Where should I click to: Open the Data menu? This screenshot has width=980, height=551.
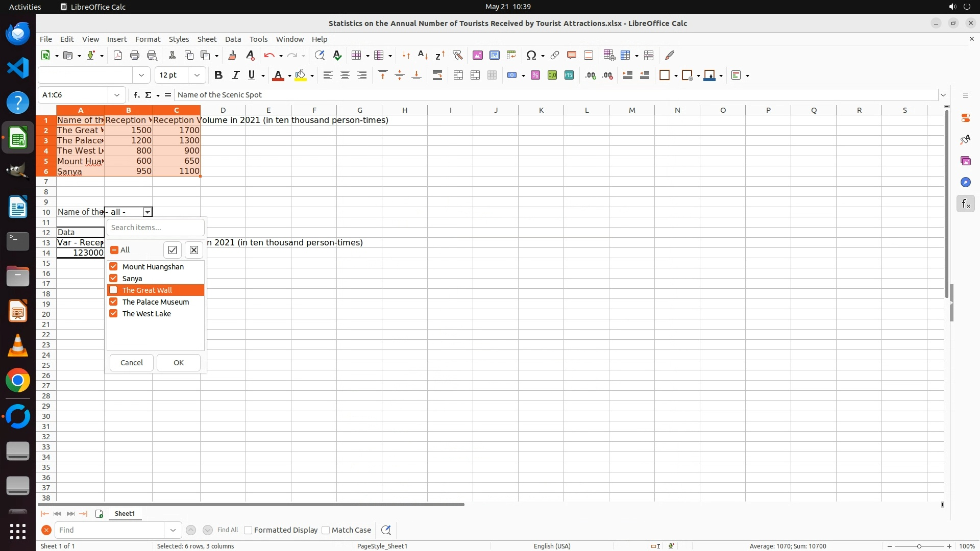[233, 39]
